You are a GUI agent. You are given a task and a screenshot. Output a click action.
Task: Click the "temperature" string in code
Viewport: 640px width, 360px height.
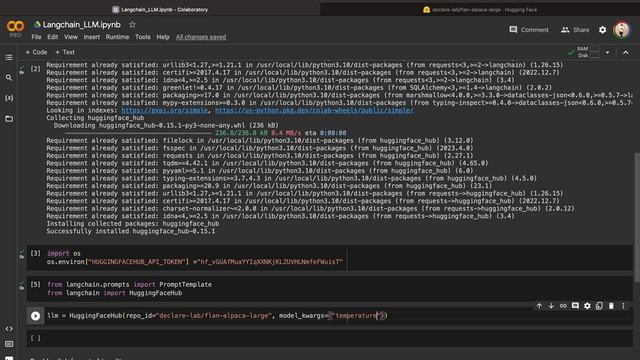click(357, 316)
